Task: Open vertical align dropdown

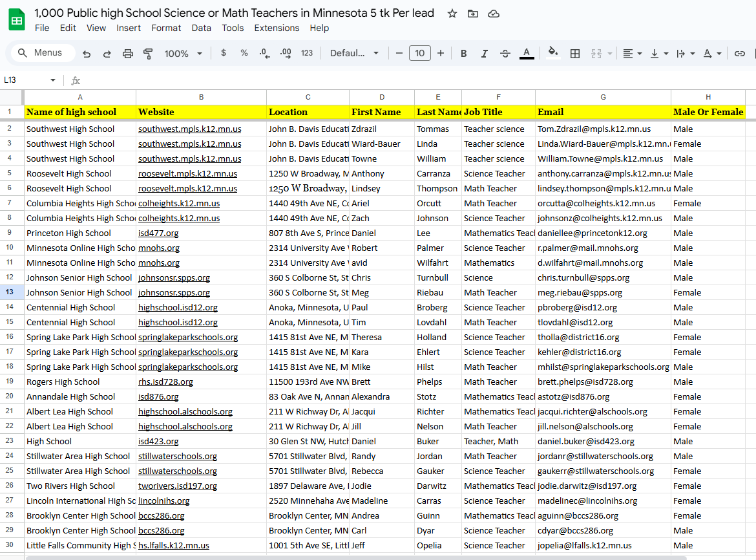Action: tap(658, 54)
